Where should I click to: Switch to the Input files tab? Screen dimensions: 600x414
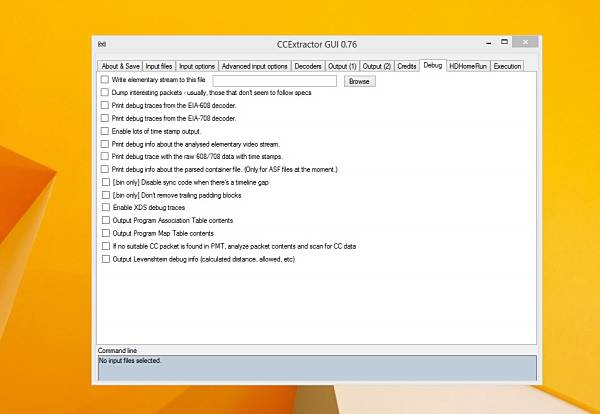coord(159,66)
